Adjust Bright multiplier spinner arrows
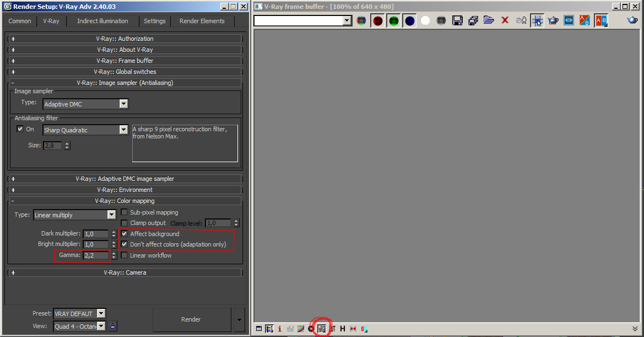 [114, 244]
